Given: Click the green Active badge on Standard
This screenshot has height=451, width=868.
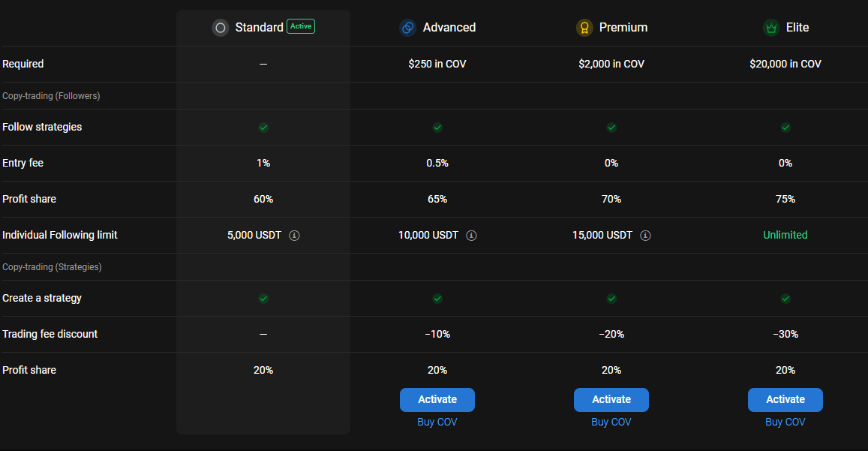Looking at the screenshot, I should (301, 26).
